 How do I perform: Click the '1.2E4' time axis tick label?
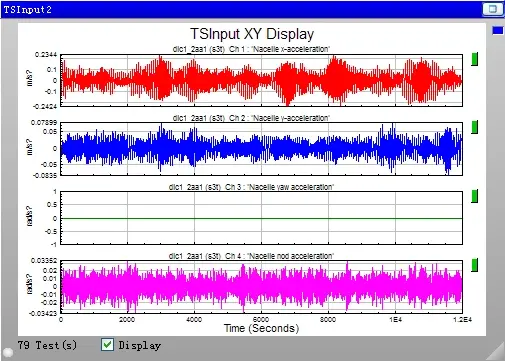tap(462, 320)
